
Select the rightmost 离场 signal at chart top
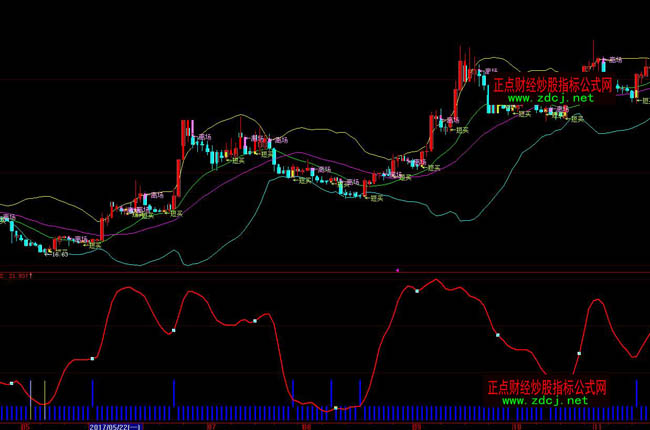tap(612, 60)
